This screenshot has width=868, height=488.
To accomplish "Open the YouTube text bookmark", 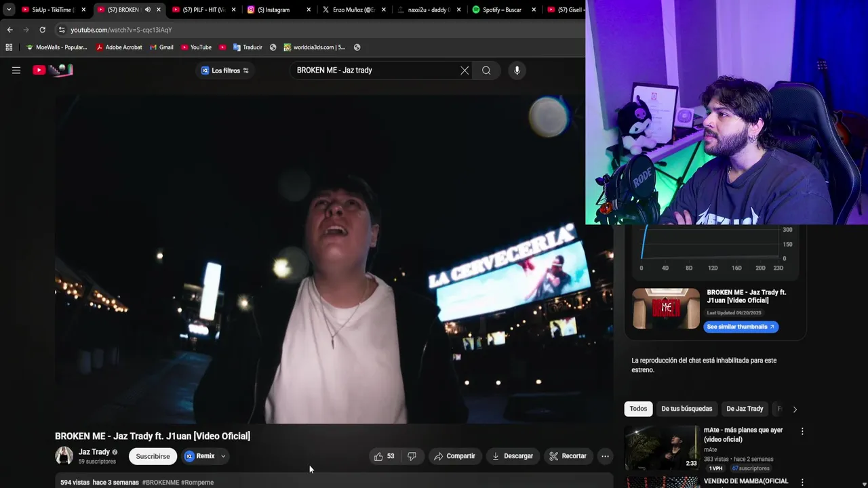I will click(196, 47).
